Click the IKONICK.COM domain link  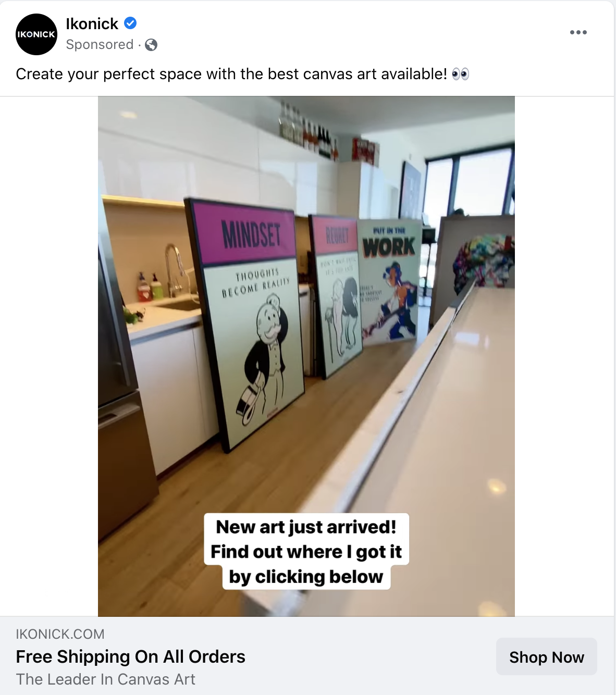(x=60, y=634)
